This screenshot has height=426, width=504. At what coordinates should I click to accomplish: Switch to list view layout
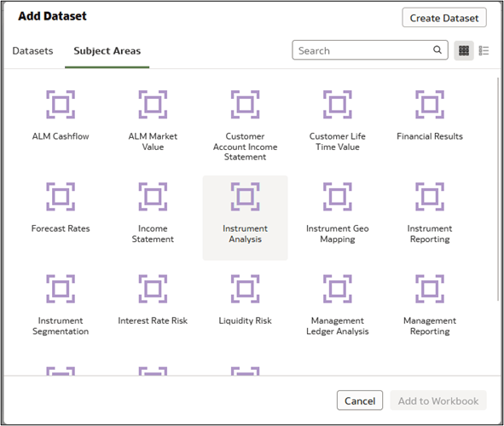(484, 50)
